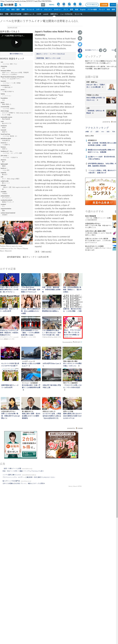Image resolution: width=118 pixels, height=644 pixels.
Task: Open the 政治 navigation tab
Action: 13,10
